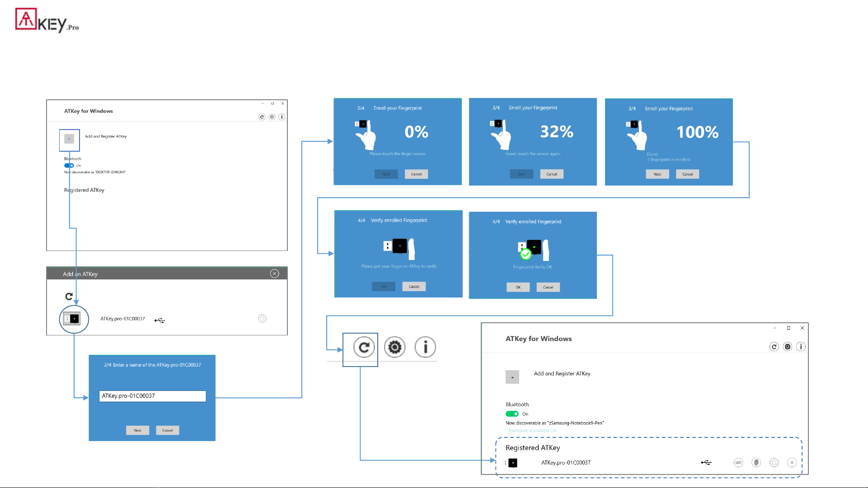Click the large settings gear icon
This screenshot has width=868, height=488.
pyautogui.click(x=394, y=348)
